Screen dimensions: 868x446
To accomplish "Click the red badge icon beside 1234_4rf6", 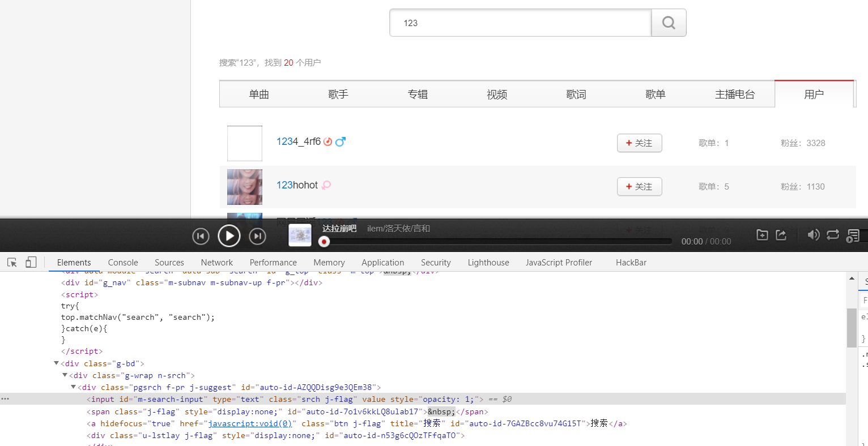I will click(327, 141).
